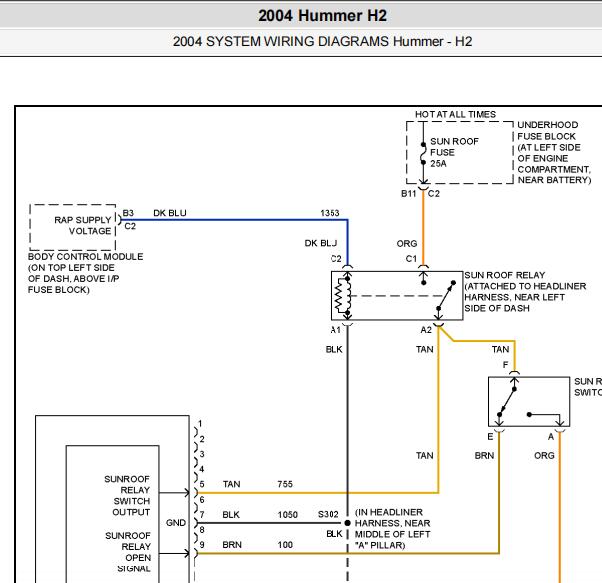Click relay terminal label "A2"
Screen dimensions: 602x583
pos(426,330)
